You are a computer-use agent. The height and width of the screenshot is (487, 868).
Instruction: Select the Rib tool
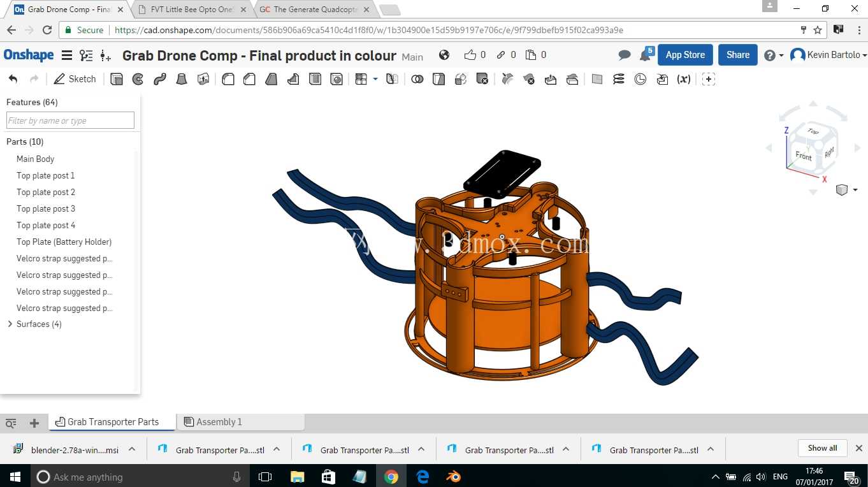tap(293, 79)
